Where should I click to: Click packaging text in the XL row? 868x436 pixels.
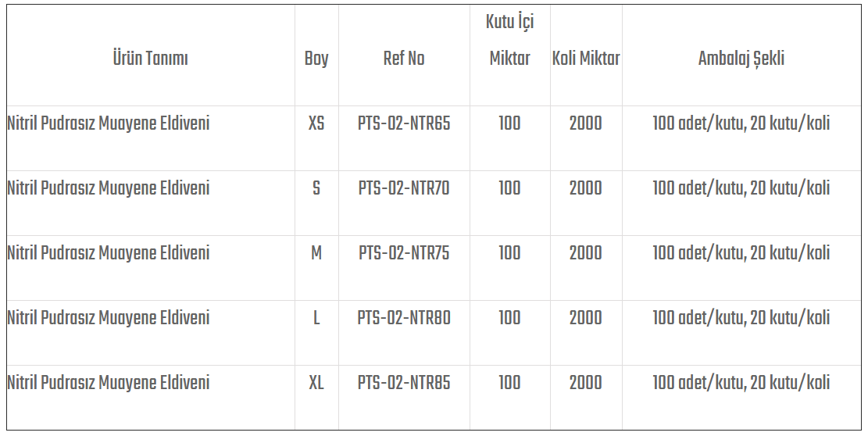741,383
